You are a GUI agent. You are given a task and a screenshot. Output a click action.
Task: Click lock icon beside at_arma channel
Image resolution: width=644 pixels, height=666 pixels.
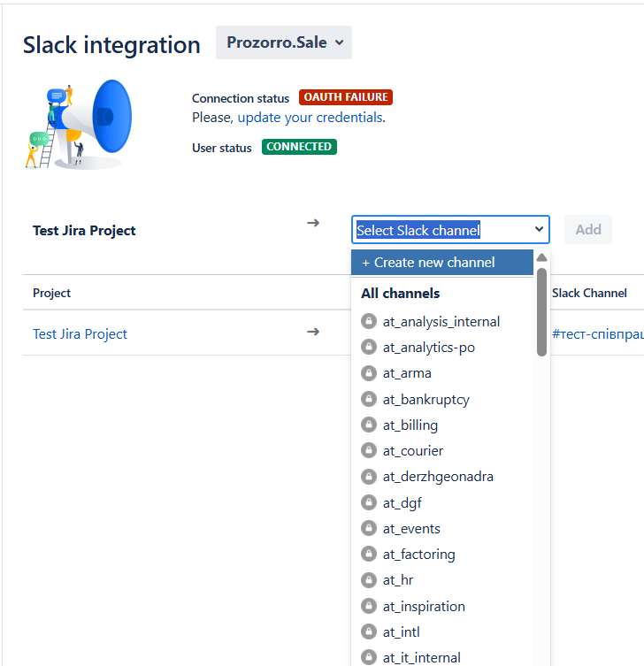[x=369, y=373]
